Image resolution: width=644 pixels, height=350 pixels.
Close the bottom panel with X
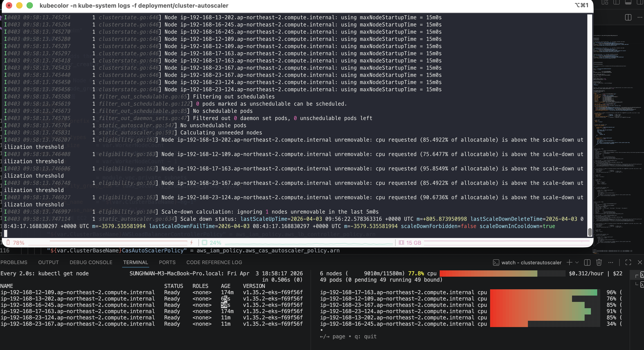640,262
